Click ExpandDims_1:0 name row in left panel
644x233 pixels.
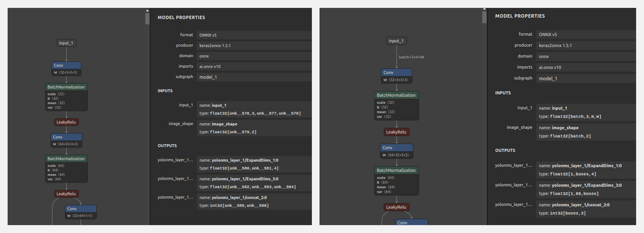[254, 160]
